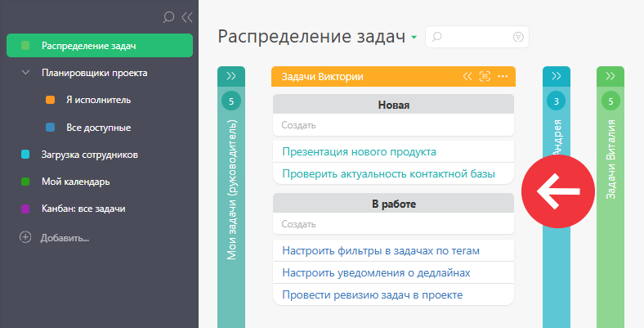Expand the collapsed Андрея tasks column
The image size is (644, 328).
click(557, 76)
